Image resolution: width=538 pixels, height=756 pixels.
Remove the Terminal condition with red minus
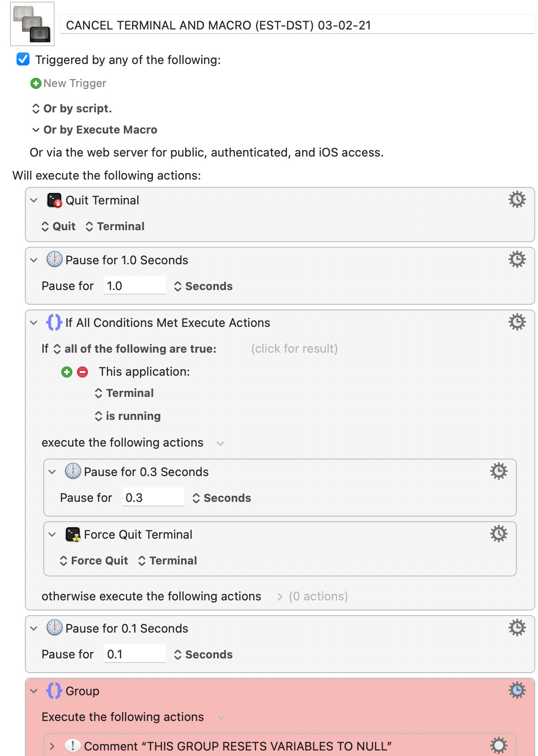pyautogui.click(x=82, y=372)
